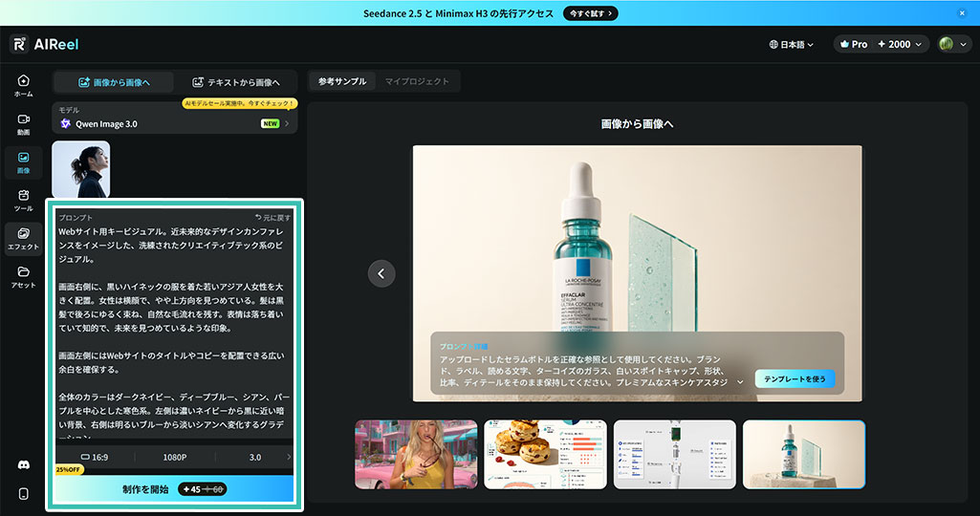Select the scones infographic thumbnail
The image size is (980, 516).
click(545, 454)
